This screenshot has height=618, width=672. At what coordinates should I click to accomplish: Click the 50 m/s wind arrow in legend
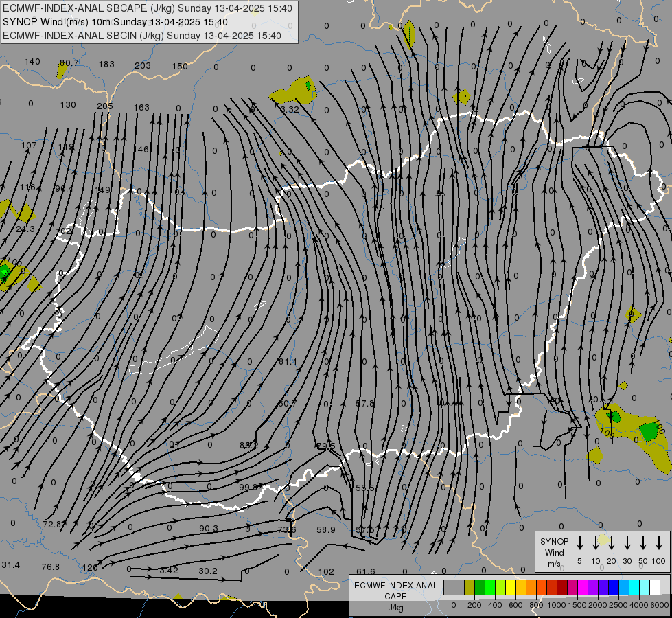click(643, 543)
